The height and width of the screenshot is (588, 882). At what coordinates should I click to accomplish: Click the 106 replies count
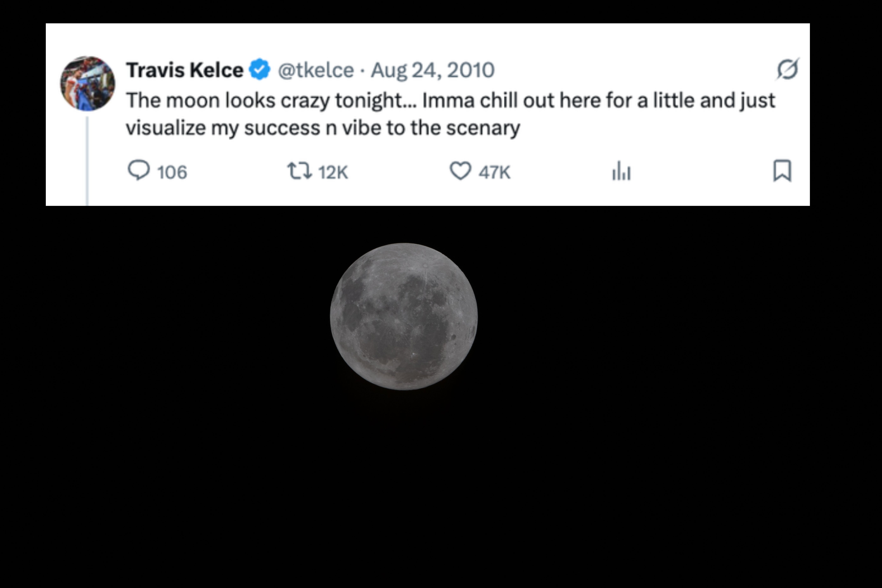(172, 173)
